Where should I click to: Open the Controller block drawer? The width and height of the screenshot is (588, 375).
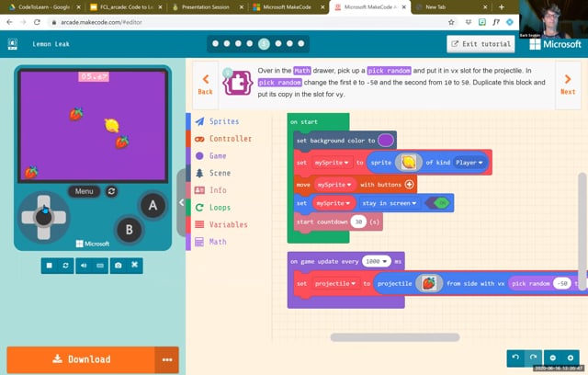pyautogui.click(x=224, y=139)
